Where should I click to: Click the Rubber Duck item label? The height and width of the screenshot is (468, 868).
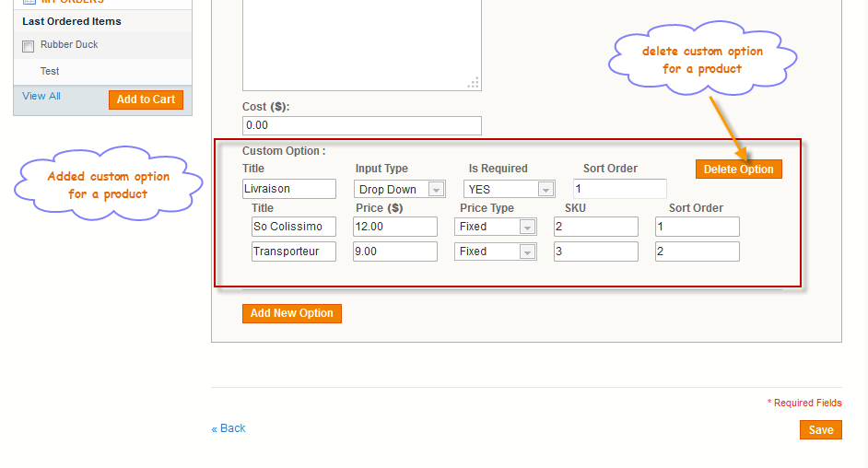[x=69, y=45]
